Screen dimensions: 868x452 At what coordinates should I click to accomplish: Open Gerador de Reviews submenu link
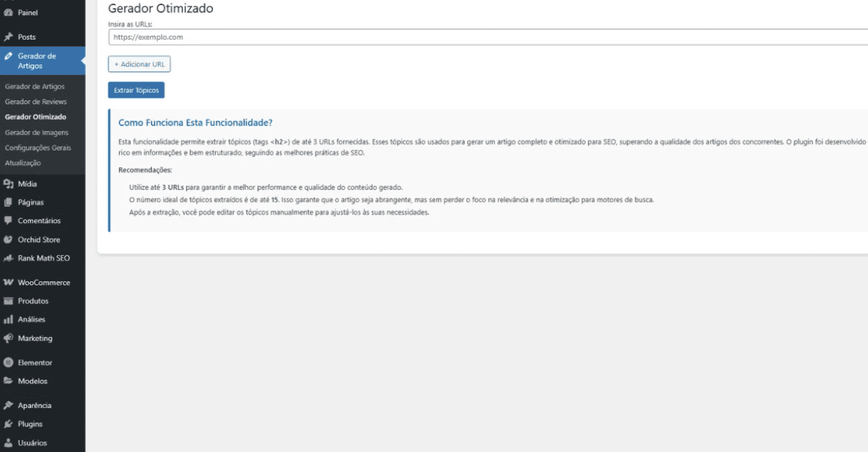[x=35, y=102]
